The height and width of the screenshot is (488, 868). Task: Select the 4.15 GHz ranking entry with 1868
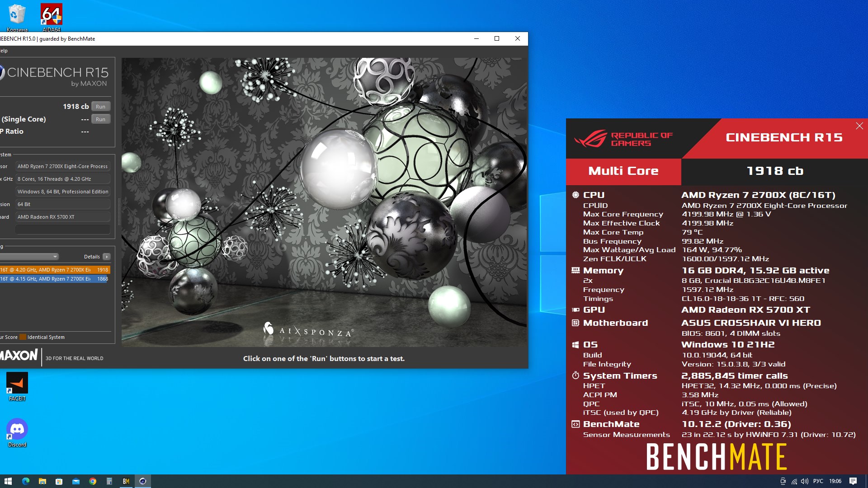pos(55,279)
